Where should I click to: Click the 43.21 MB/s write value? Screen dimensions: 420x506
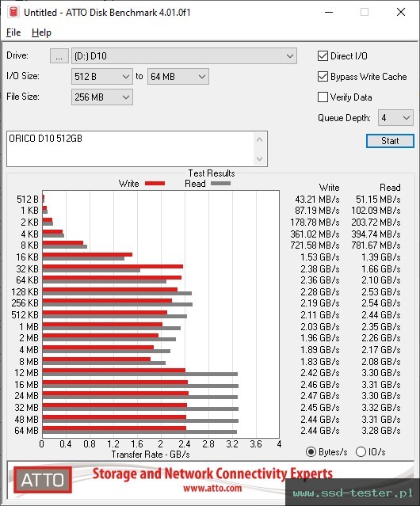317,199
